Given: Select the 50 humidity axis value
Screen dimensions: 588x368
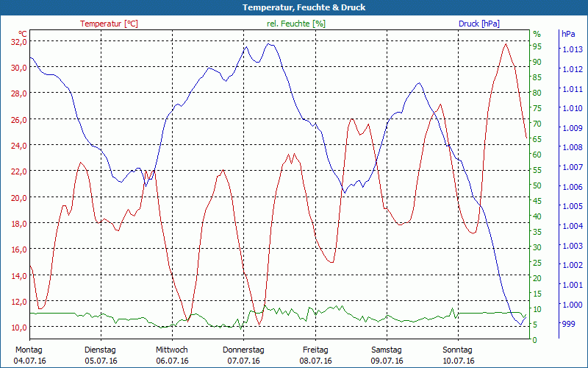Looking at the screenshot, I should (537, 185).
